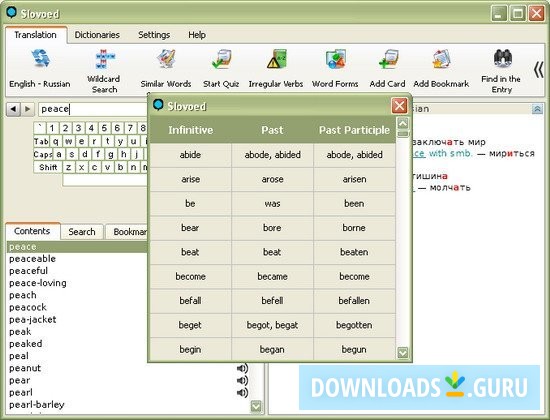Image resolution: width=550 pixels, height=420 pixels.
Task: Play pronunciation for the word pearl
Action: pyautogui.click(x=242, y=393)
